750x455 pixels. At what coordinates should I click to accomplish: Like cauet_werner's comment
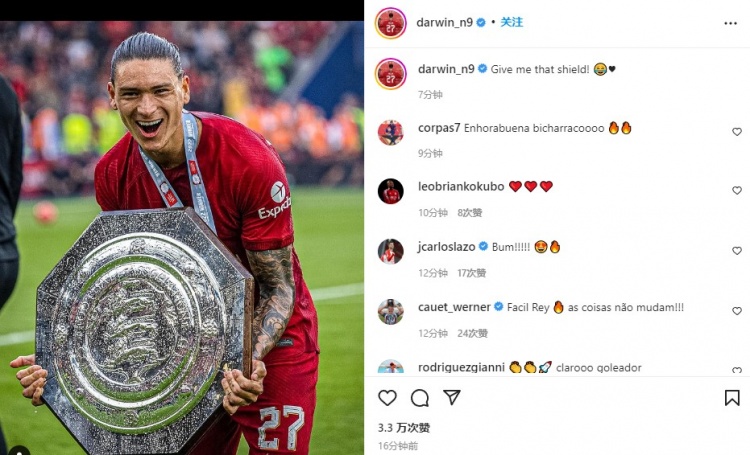(x=737, y=311)
